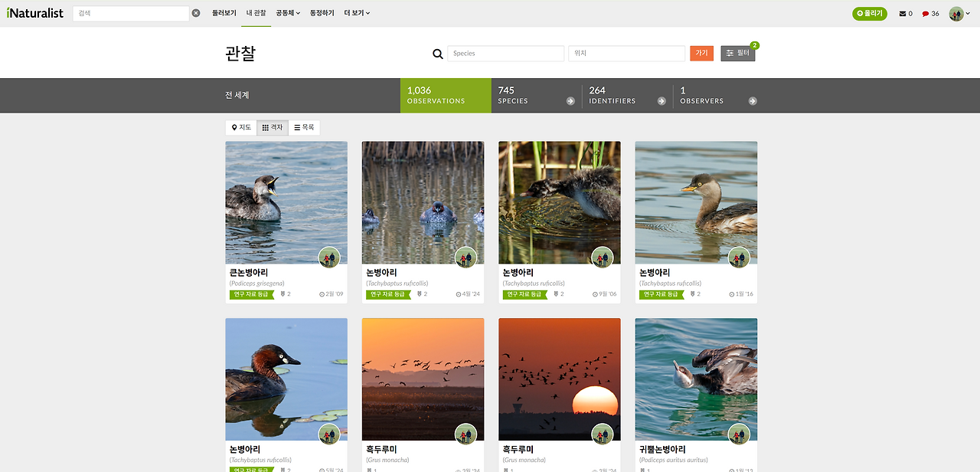Expand the 더 보기 dropdown menu
Image resolution: width=980 pixels, height=472 pixels.
[357, 13]
